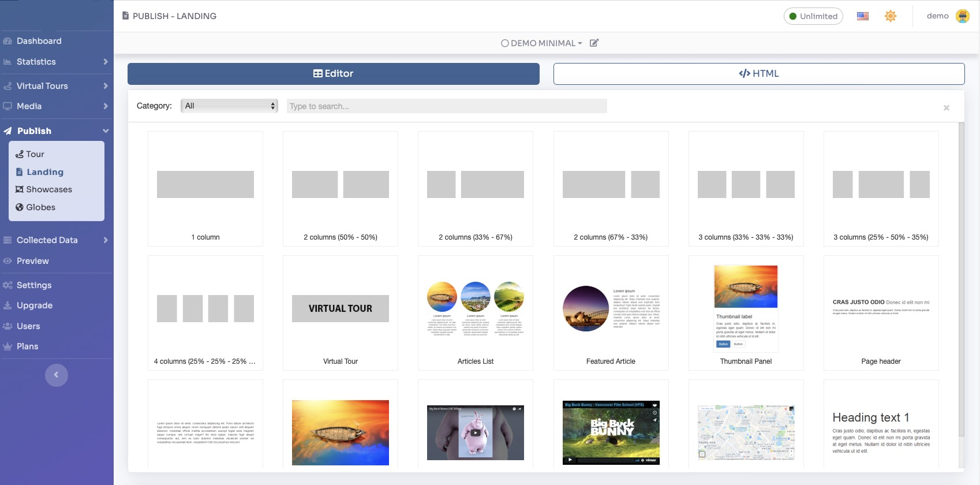Select the 2 columns (67% - 33%) block
Viewport: 980px width, 485px height.
point(611,189)
